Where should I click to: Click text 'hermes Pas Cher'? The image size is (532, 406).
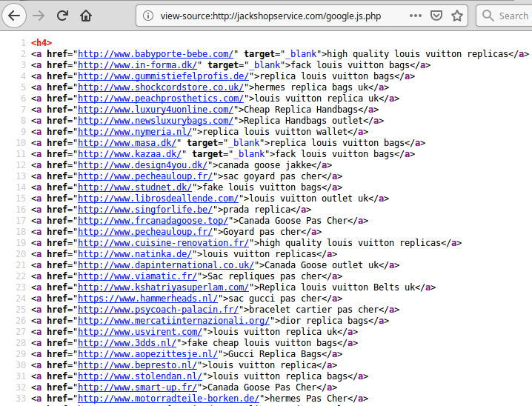tap(309, 399)
